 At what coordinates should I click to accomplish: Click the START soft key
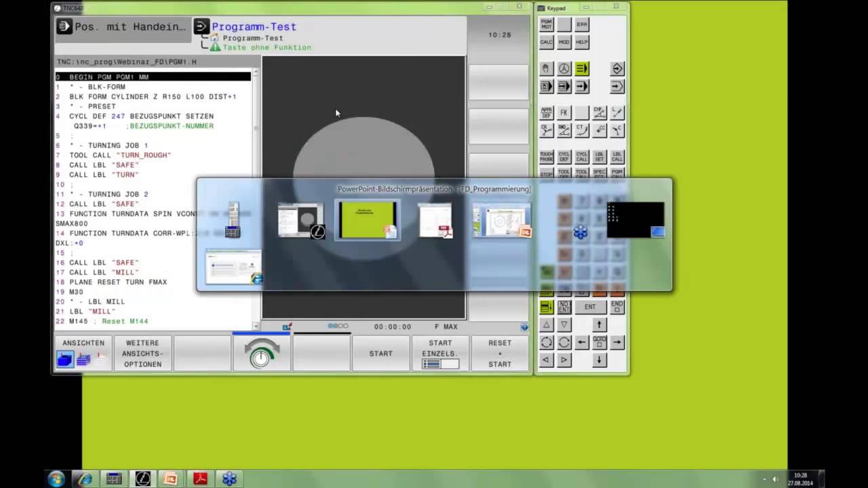[x=380, y=353]
